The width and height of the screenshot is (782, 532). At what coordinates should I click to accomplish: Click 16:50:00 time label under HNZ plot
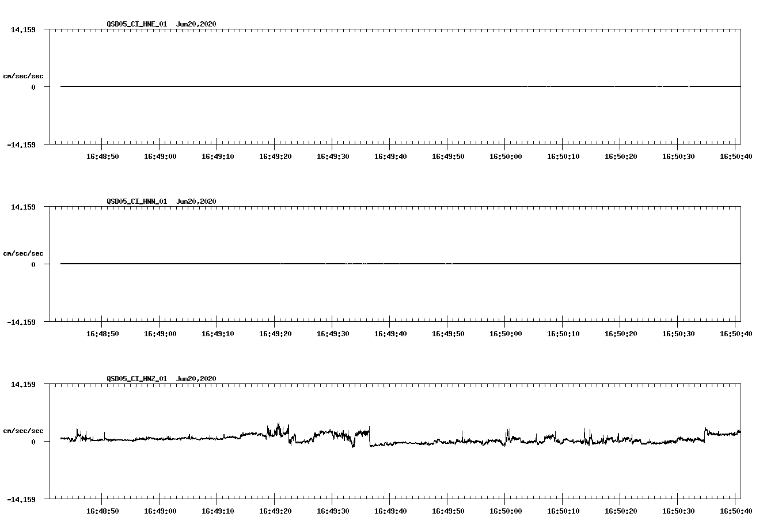506,511
